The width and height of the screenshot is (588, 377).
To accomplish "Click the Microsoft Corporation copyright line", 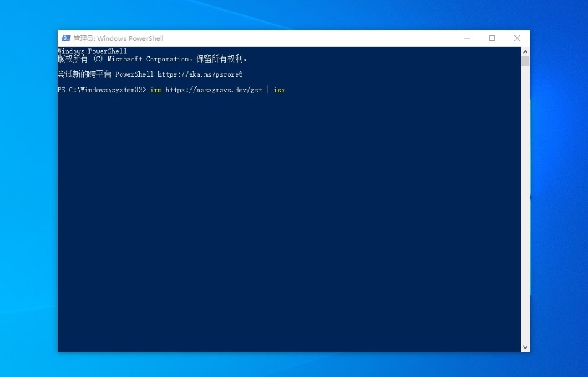I will pos(152,59).
